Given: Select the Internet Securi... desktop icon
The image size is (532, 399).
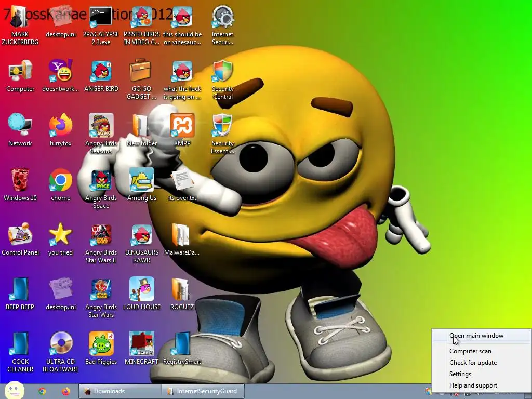Looking at the screenshot, I should click(222, 26).
